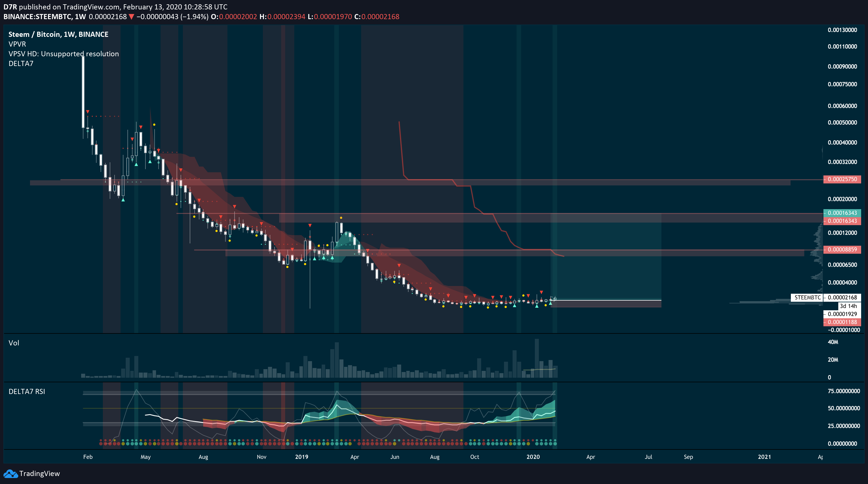Click the 2019 label on time axis
The image size is (868, 484).
point(302,457)
